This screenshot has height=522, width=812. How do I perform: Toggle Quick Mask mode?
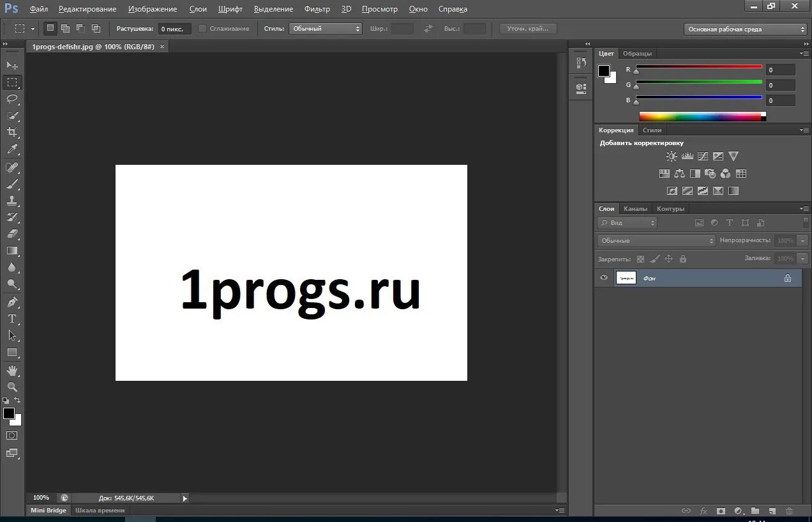coord(12,435)
